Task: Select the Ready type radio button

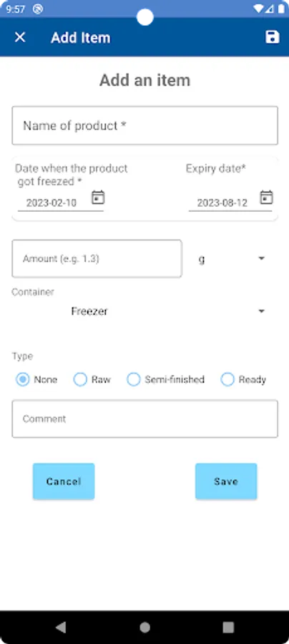Action: [x=227, y=379]
